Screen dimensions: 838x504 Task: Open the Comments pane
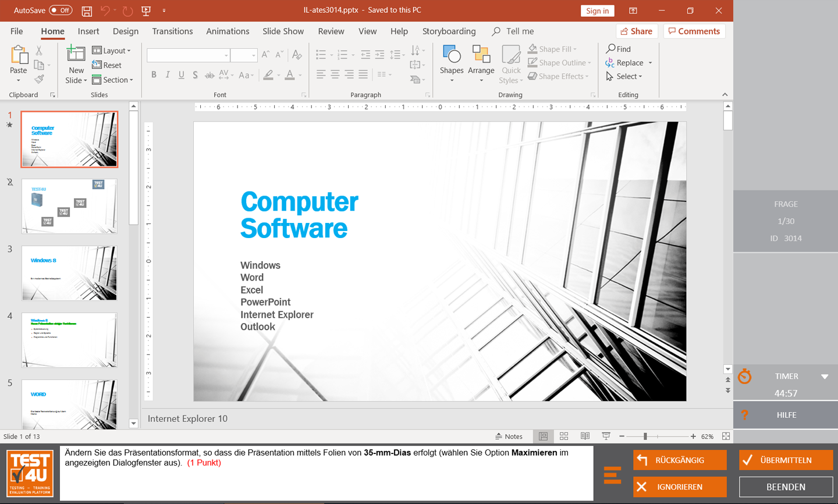tap(694, 31)
